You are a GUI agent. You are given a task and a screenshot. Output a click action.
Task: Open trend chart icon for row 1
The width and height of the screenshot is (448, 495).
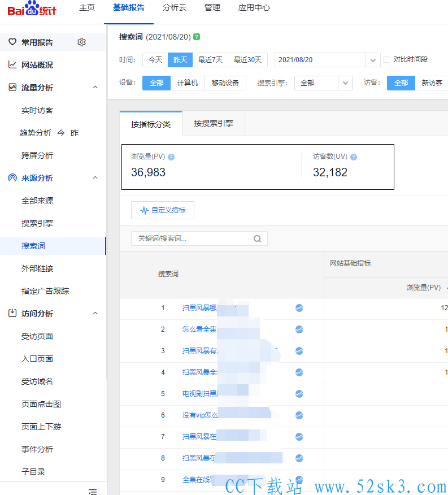click(x=299, y=308)
